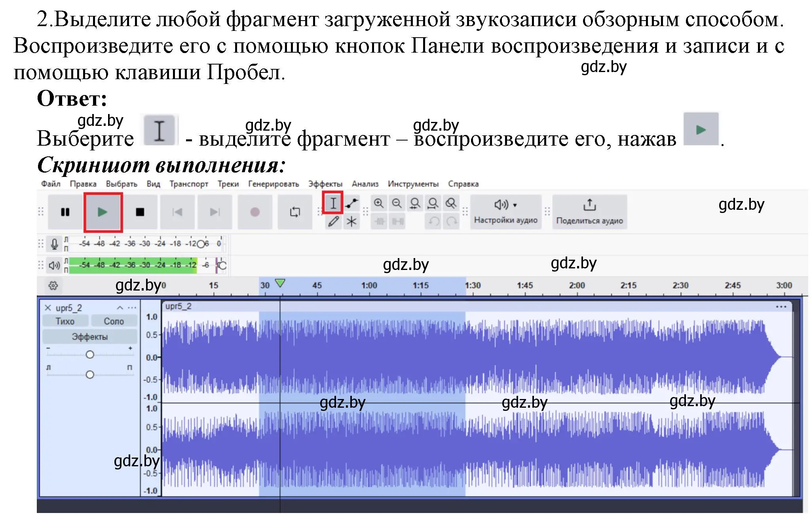Click the Pause button

coord(65,212)
